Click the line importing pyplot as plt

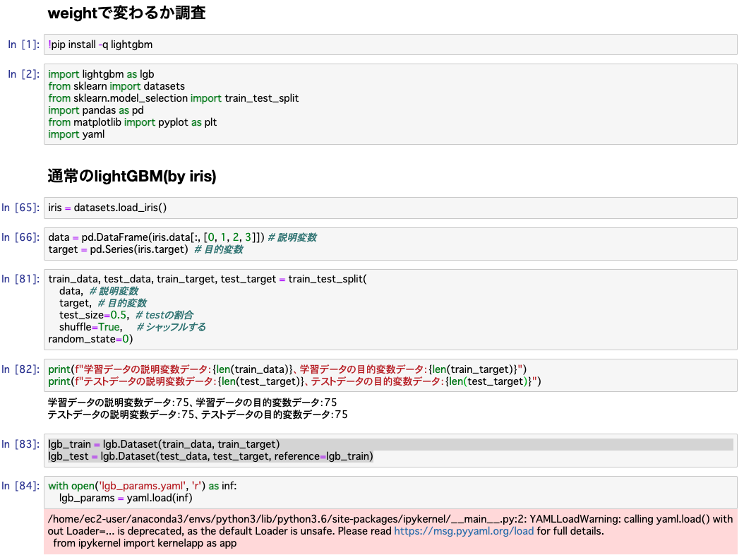133,122
